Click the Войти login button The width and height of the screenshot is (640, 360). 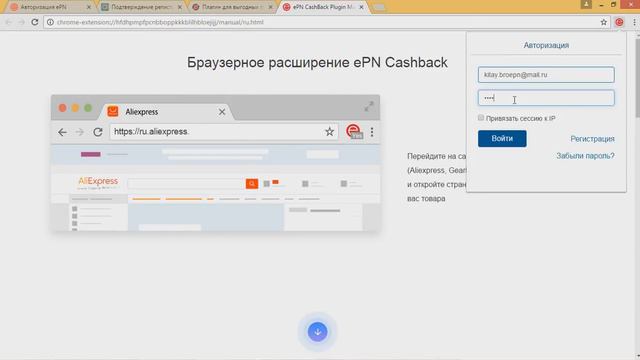coord(502,139)
